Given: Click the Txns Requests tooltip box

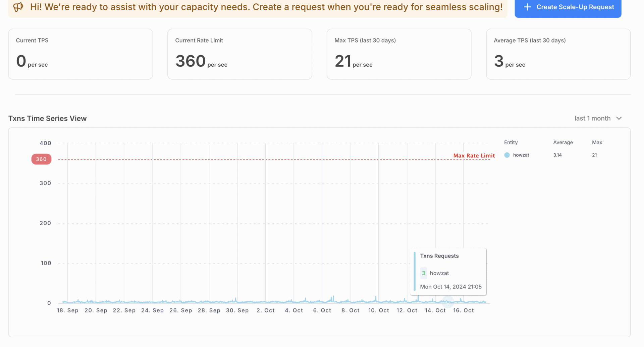Looking at the screenshot, I should pyautogui.click(x=448, y=271).
